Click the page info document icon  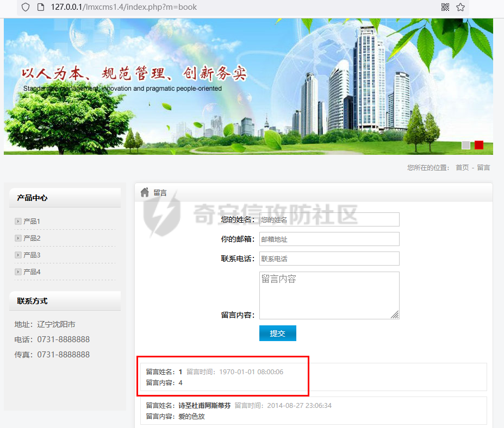[x=41, y=7]
